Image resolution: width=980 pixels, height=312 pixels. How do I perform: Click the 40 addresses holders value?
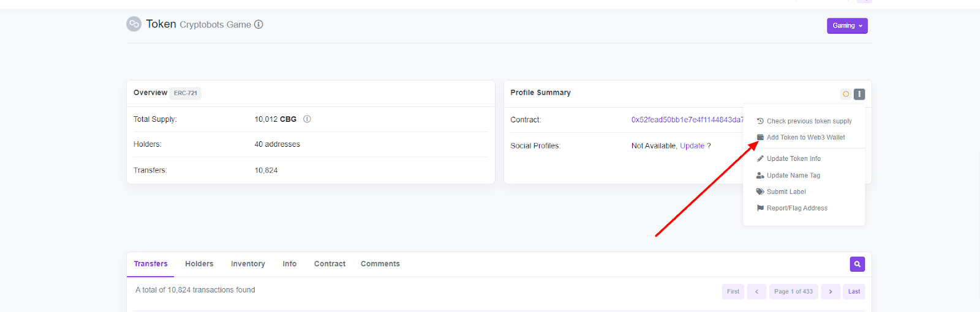pos(277,144)
